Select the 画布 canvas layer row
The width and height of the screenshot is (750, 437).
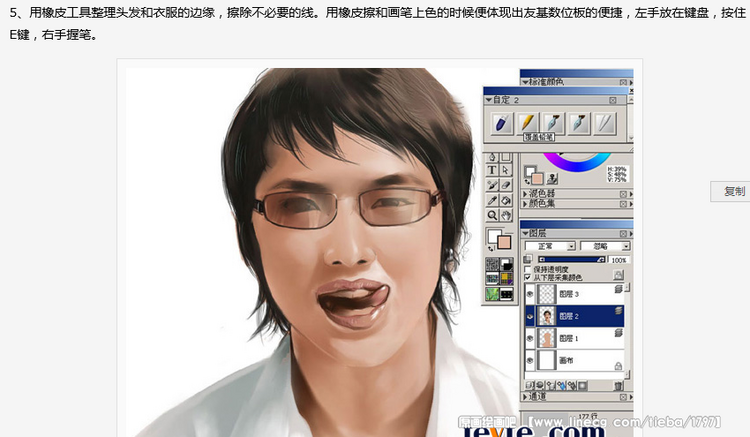(x=576, y=360)
